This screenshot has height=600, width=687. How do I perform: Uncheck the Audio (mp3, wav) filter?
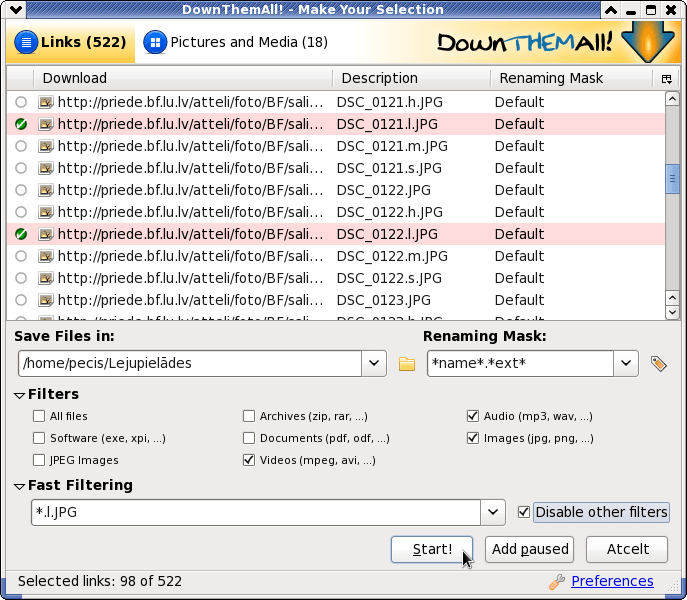[473, 416]
